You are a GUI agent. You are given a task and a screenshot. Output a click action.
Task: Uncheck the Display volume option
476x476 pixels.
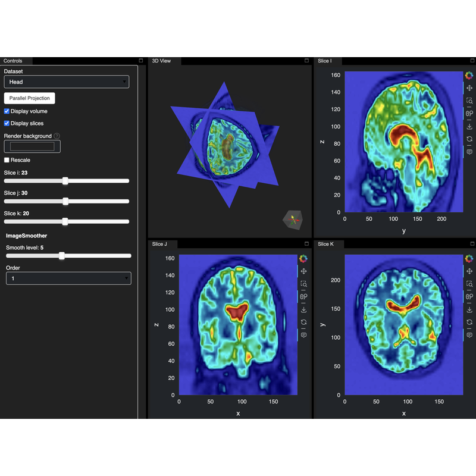click(7, 112)
